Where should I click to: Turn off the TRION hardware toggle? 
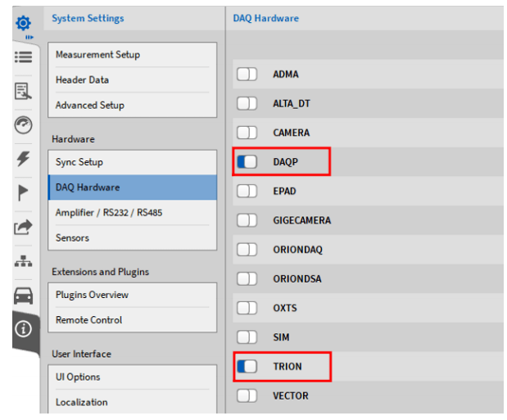click(x=247, y=367)
